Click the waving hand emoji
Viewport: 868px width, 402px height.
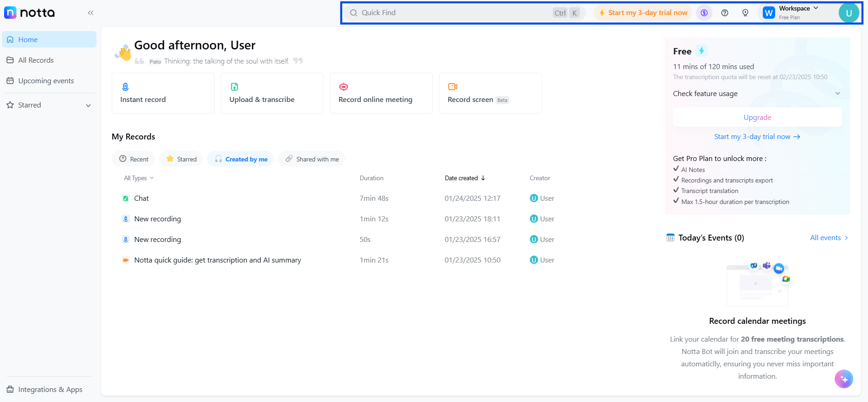[123, 52]
